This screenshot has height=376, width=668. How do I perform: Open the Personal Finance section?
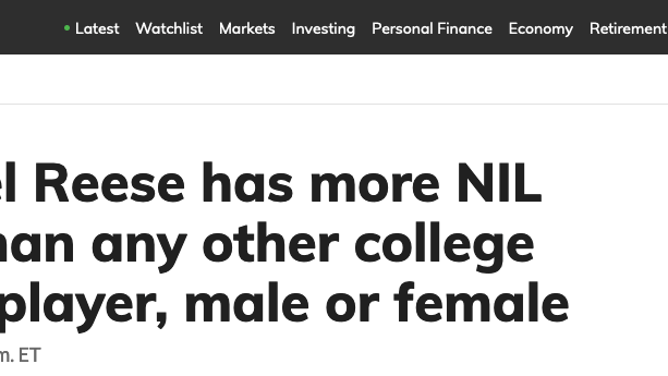(432, 29)
